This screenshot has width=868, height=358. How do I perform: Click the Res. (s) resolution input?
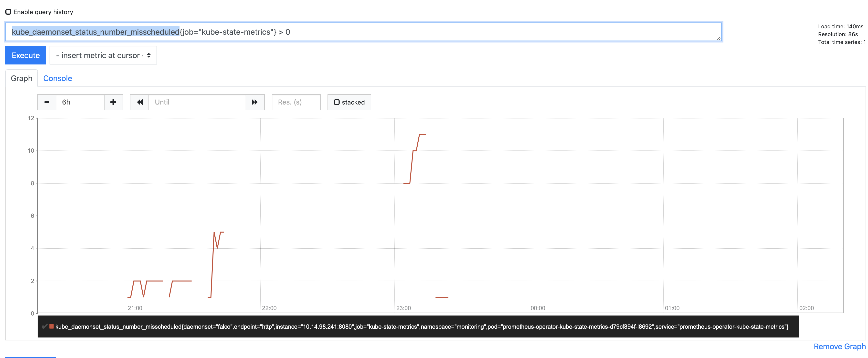[x=296, y=102]
